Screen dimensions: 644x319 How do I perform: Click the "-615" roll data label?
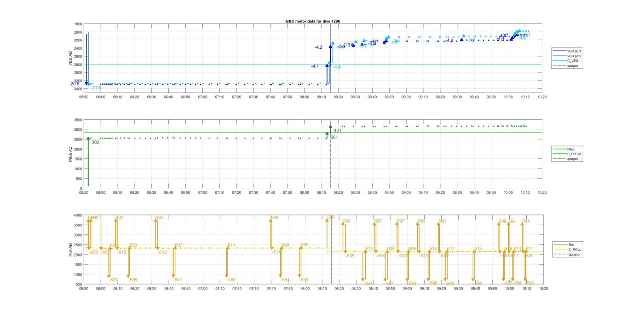(x=122, y=252)
